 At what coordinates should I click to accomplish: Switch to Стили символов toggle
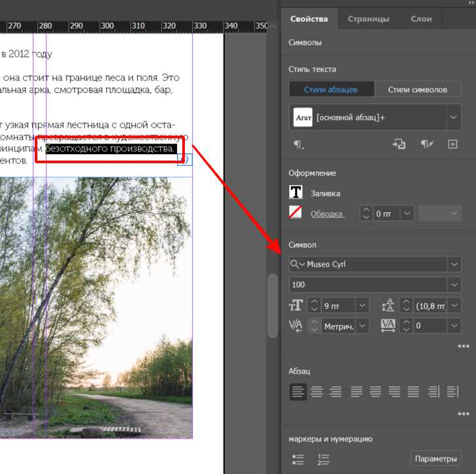(418, 90)
